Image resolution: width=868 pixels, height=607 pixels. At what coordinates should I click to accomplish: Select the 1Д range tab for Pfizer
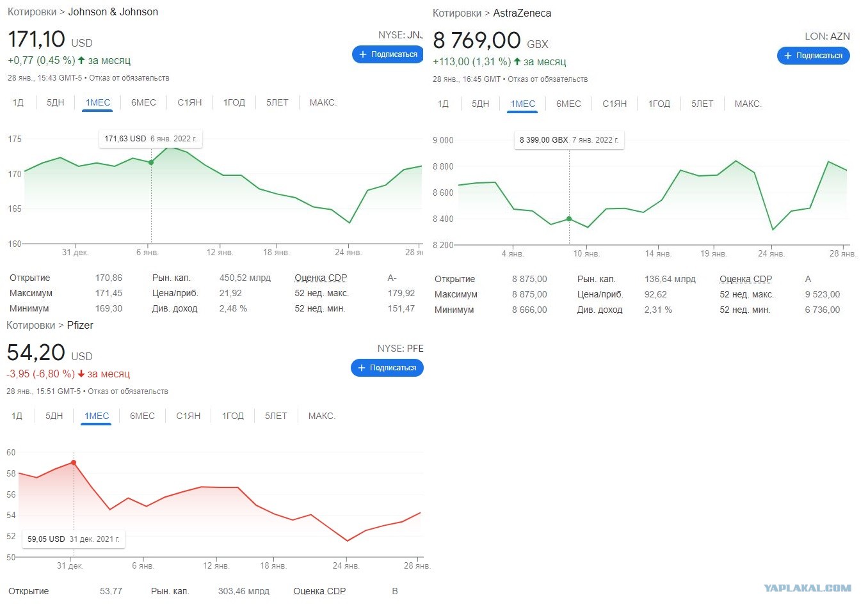(17, 416)
